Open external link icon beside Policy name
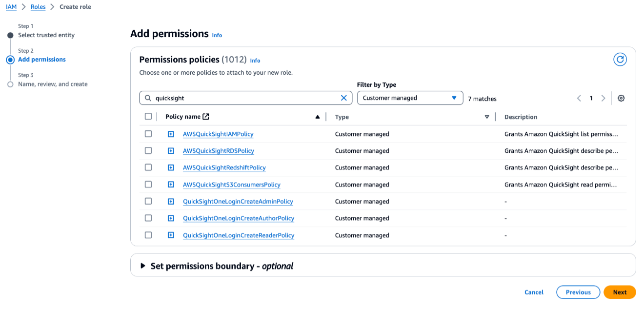 [206, 117]
